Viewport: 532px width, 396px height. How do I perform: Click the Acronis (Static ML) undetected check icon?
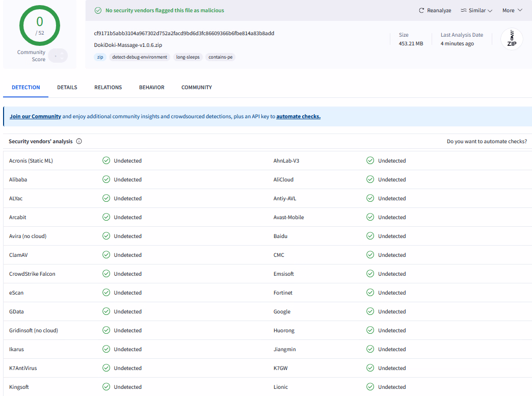(x=106, y=161)
